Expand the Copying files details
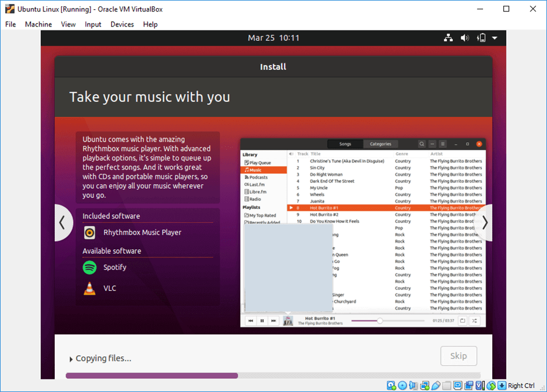 71,359
